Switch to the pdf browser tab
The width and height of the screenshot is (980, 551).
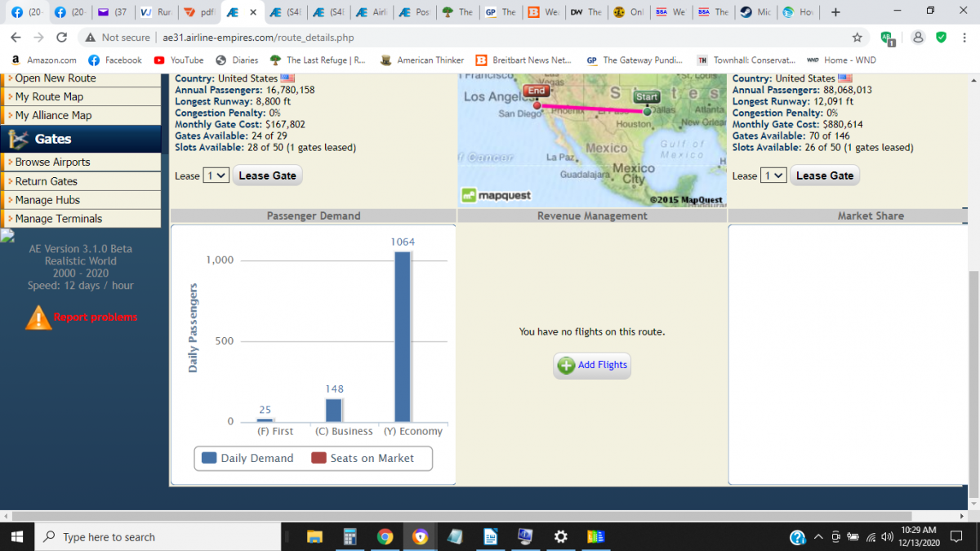[198, 12]
